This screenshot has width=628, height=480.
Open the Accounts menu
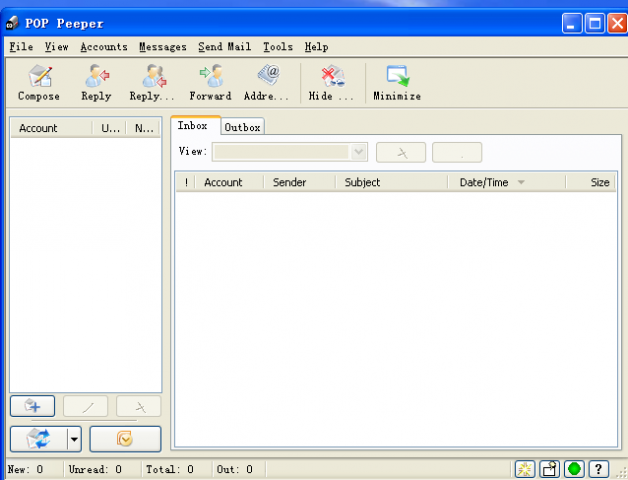point(104,47)
